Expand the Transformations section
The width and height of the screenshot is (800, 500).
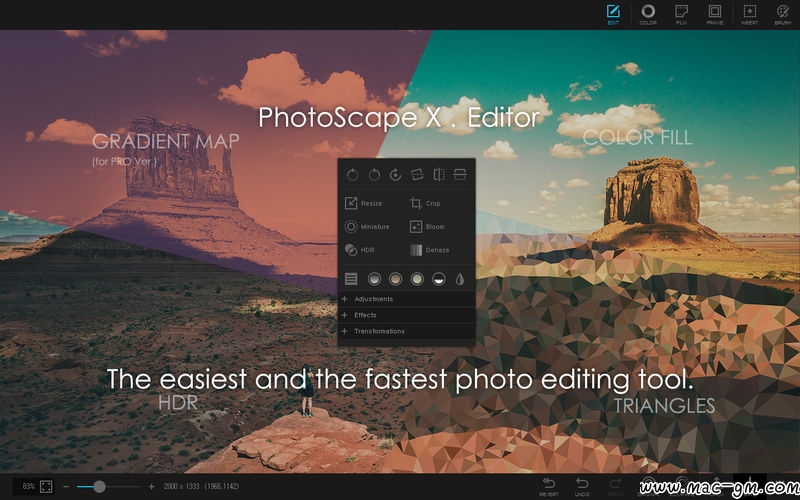click(x=407, y=331)
